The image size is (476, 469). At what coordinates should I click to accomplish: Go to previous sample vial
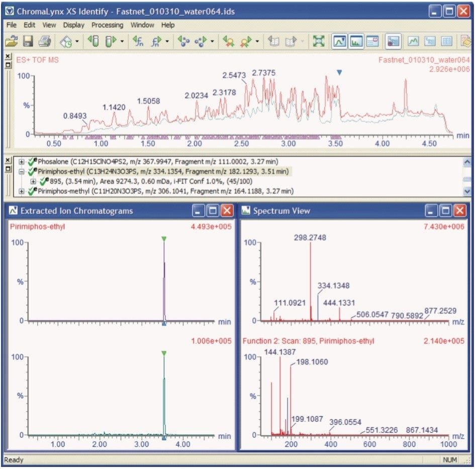(x=93, y=41)
